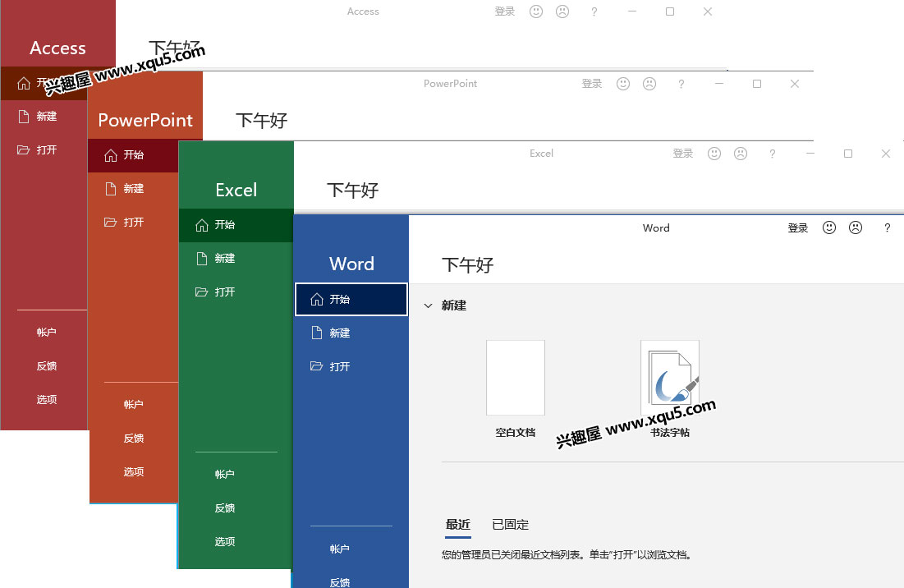Click the frown face icon in Word
The image size is (904, 588).
click(x=856, y=227)
